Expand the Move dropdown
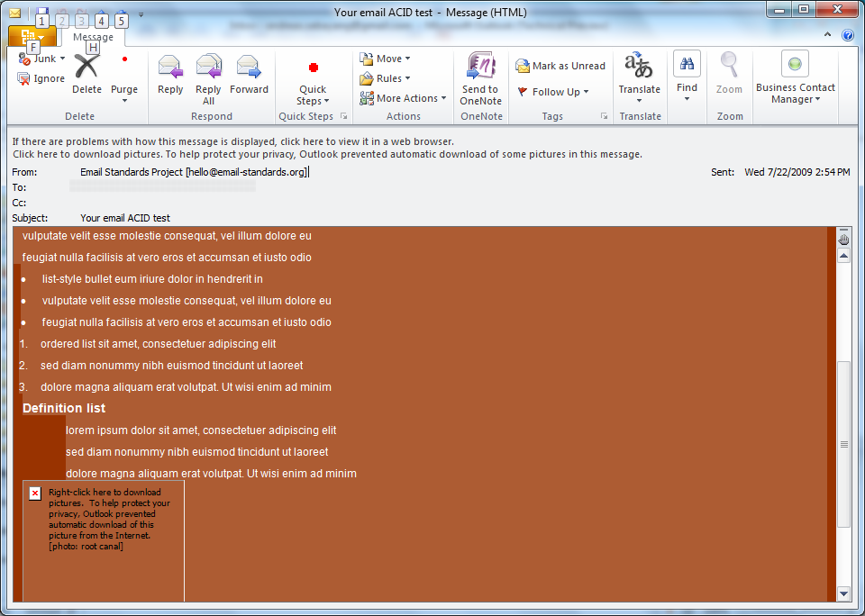Screen dimensions: 865x616 (385, 58)
